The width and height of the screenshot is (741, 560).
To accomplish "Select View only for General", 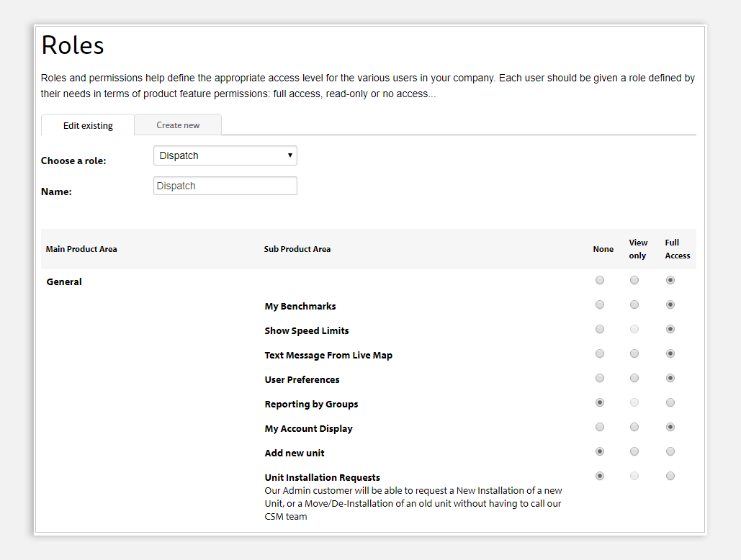I will [634, 280].
